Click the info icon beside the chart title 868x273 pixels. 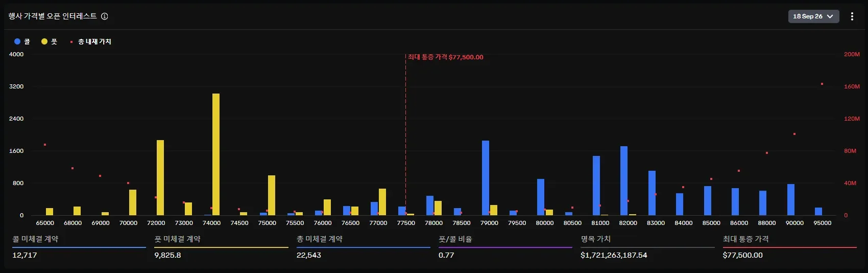pos(105,16)
